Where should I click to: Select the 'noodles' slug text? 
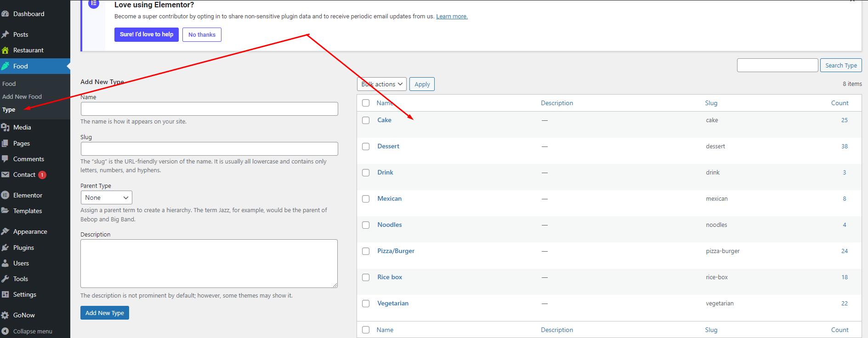716,225
